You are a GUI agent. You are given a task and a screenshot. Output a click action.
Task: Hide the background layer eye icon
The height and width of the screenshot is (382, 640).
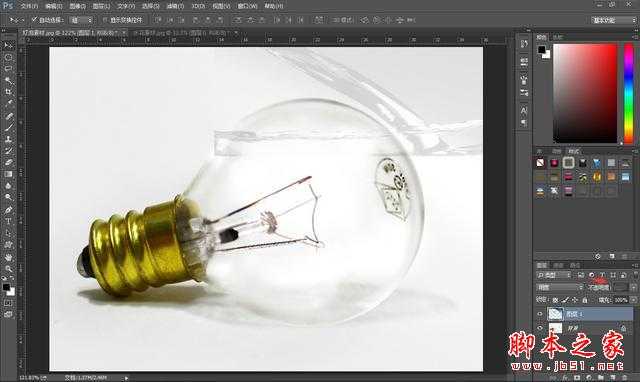click(540, 328)
